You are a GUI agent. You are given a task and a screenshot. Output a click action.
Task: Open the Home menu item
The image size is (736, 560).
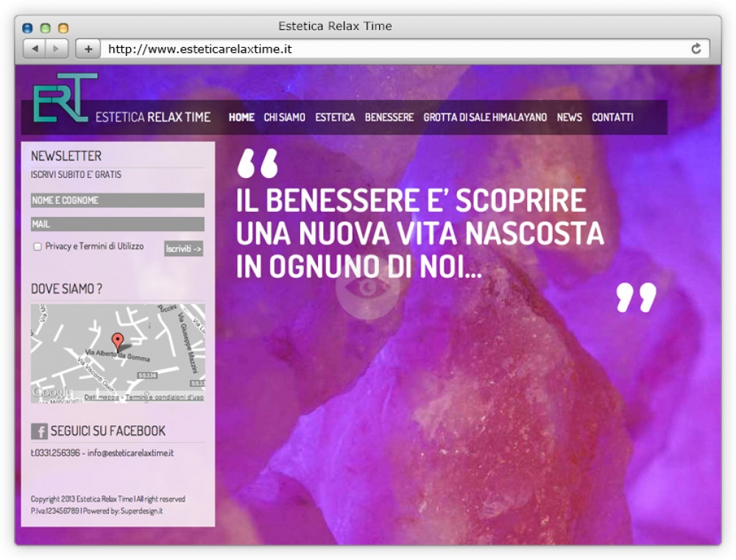pos(241,117)
